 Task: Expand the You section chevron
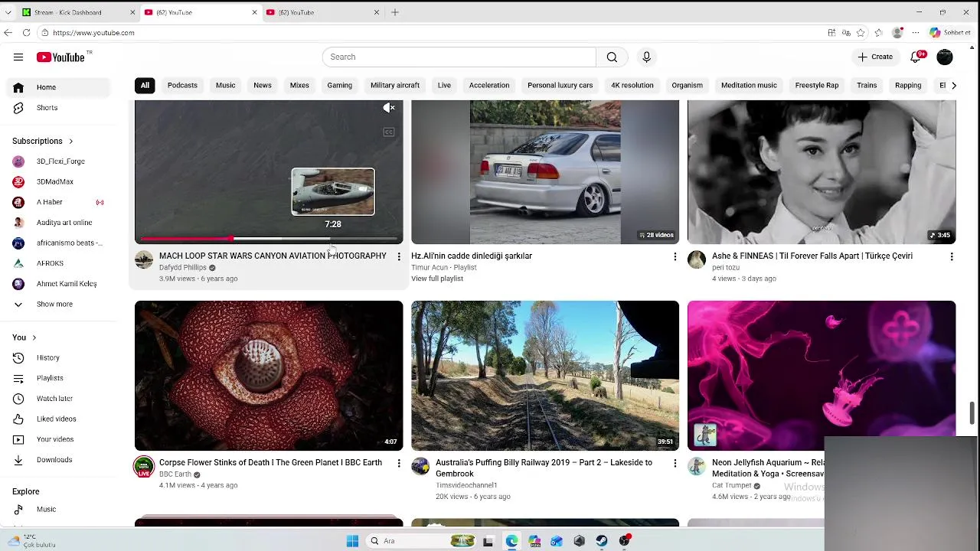pos(34,337)
